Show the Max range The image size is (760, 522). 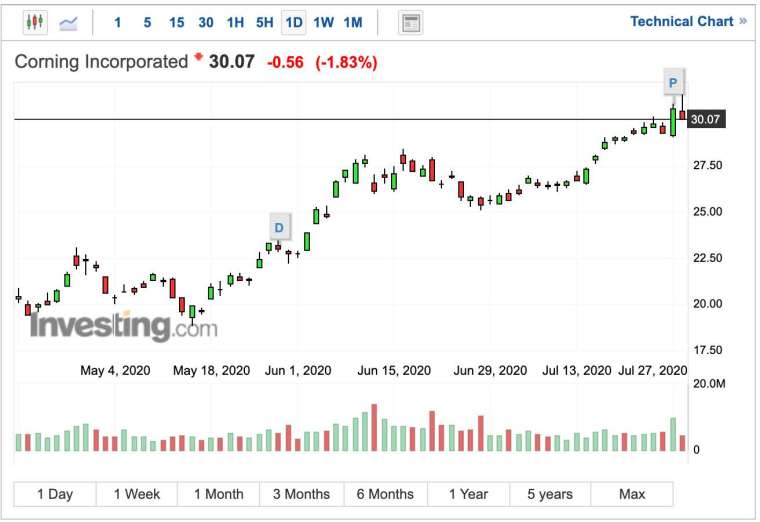[632, 494]
